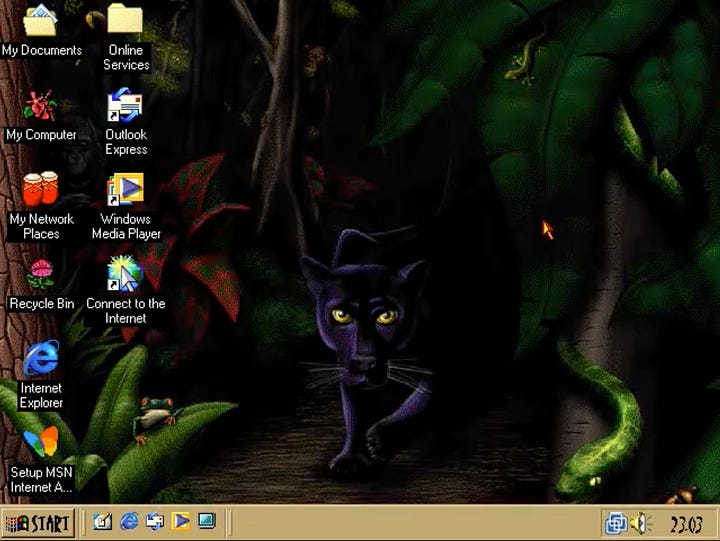The image size is (720, 541).
Task: Select the Recycle Bin icon
Action: click(40, 275)
